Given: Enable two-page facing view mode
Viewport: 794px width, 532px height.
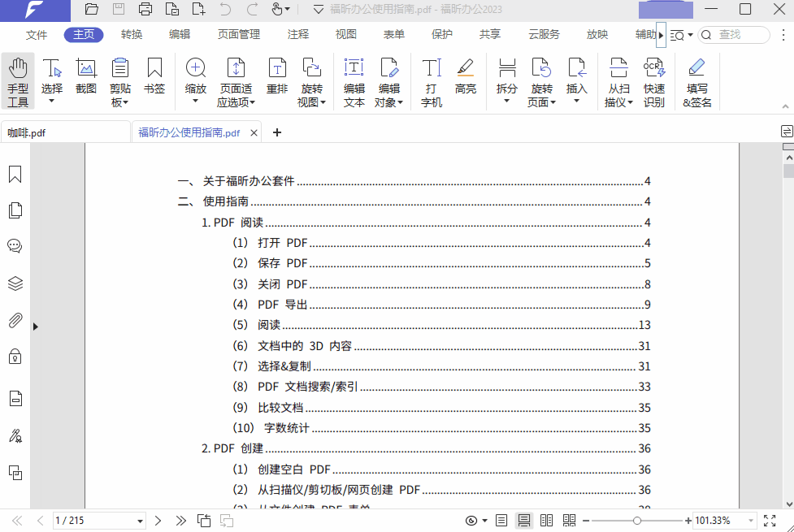Looking at the screenshot, I should tap(546, 521).
